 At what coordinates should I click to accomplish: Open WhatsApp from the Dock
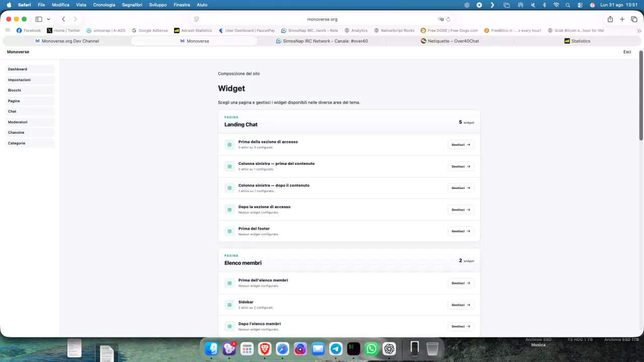click(x=371, y=348)
